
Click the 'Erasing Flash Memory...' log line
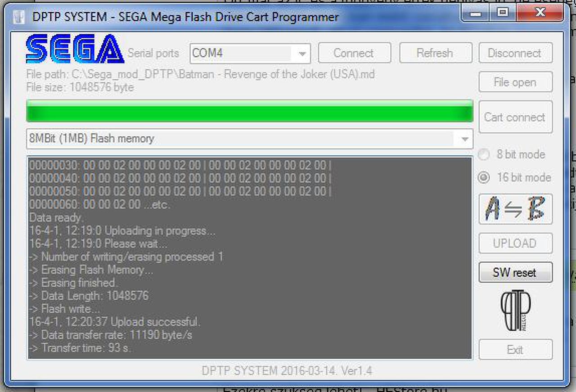pos(91,270)
